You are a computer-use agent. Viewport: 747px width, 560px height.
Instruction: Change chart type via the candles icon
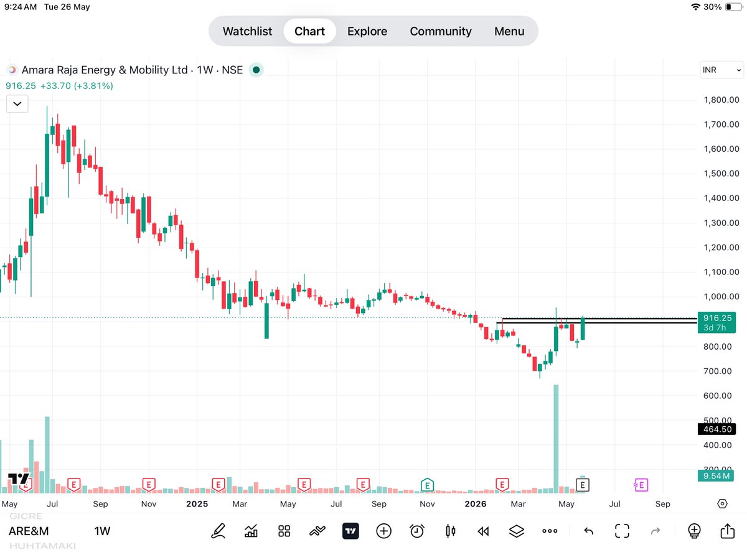(x=450, y=531)
